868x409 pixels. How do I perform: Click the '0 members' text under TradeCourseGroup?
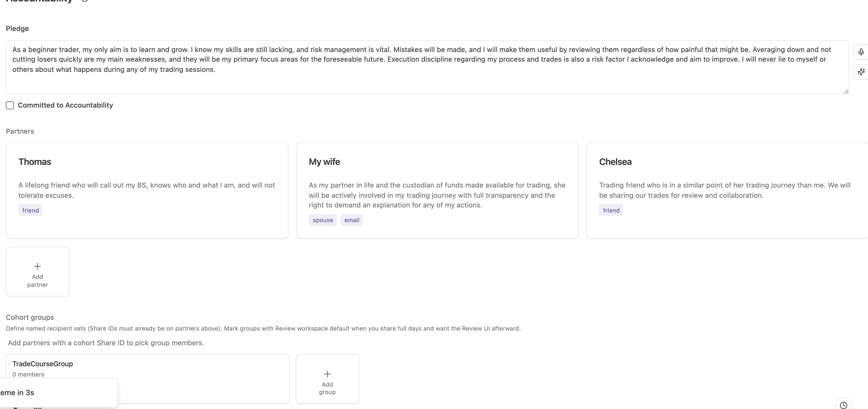click(28, 374)
